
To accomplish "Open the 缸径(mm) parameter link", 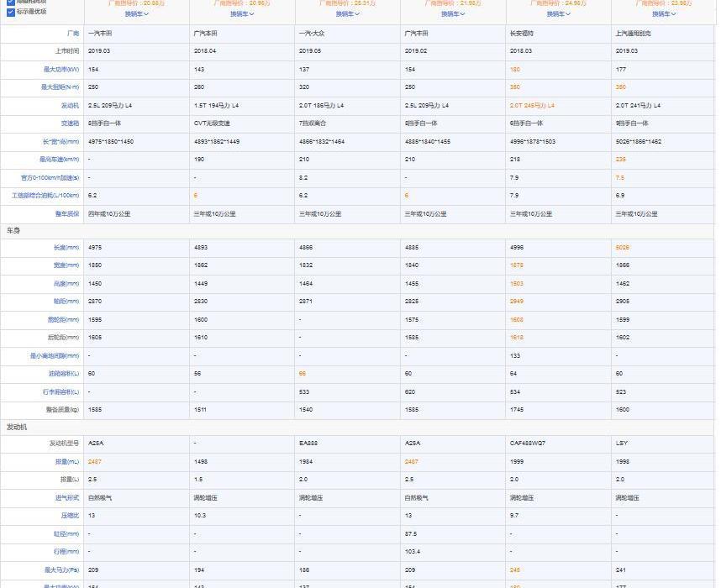I will click(66, 534).
